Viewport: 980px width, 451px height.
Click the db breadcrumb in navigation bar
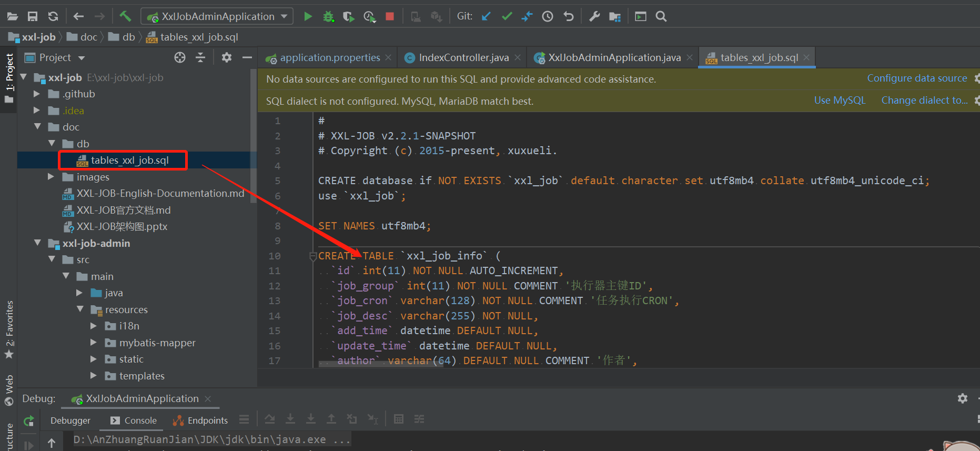pyautogui.click(x=122, y=37)
